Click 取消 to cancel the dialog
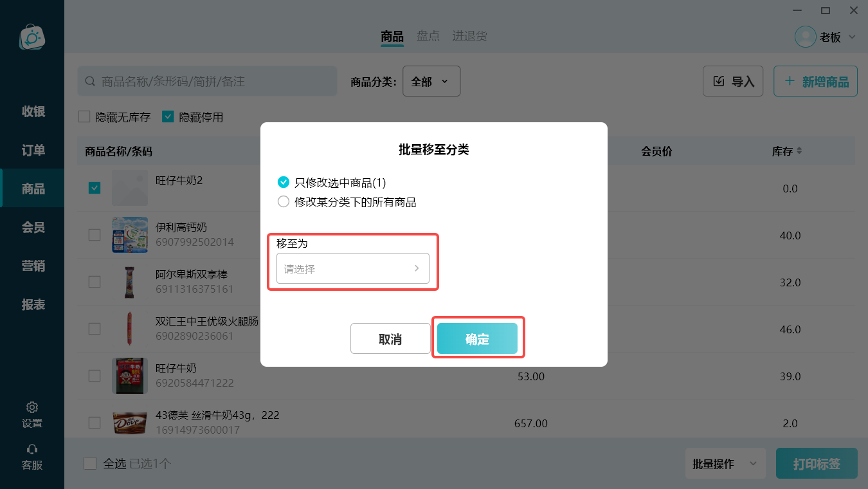Screen dimensions: 868x489 390,338
